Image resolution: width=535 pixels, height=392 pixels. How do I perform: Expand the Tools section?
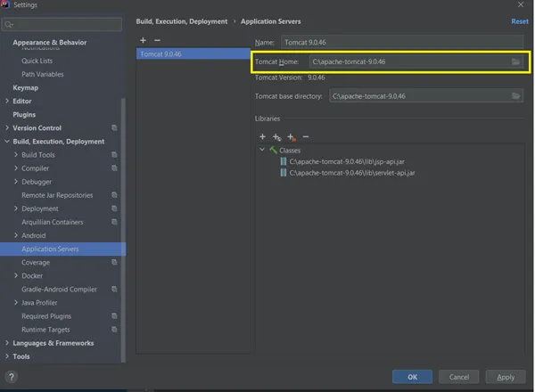[7, 356]
